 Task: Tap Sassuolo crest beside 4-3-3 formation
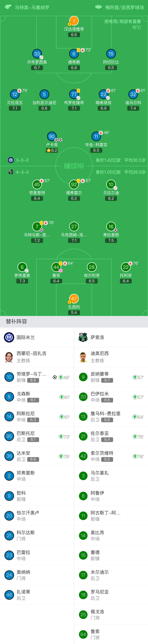[x=11, y=172]
